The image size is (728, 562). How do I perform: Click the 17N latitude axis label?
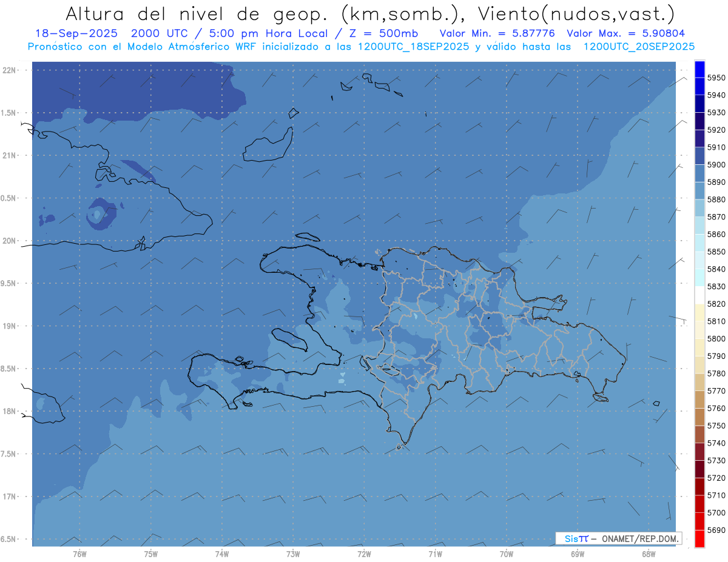(10, 497)
